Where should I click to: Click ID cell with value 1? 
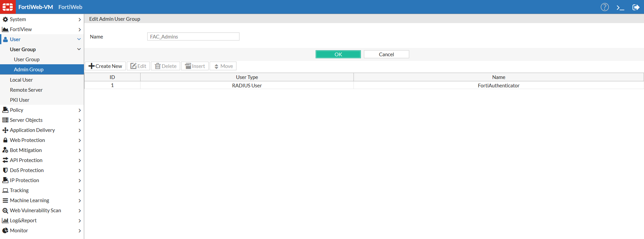click(x=112, y=85)
